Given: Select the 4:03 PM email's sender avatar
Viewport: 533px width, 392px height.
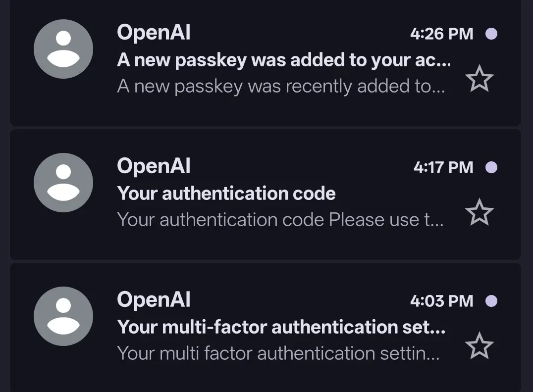Looking at the screenshot, I should [x=63, y=316].
